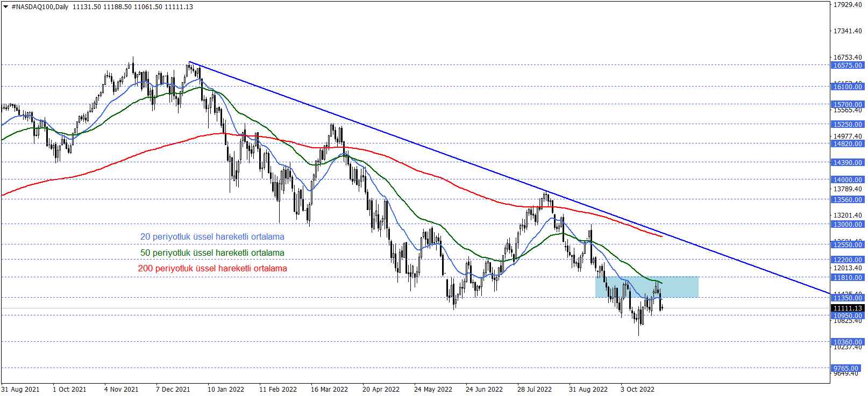Click the light blue shaded rectangle zone

(647, 287)
